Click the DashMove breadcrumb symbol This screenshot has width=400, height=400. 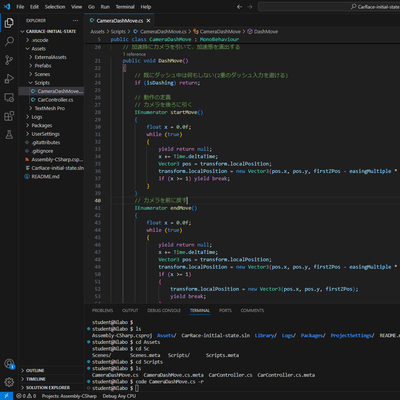[x=262, y=32]
